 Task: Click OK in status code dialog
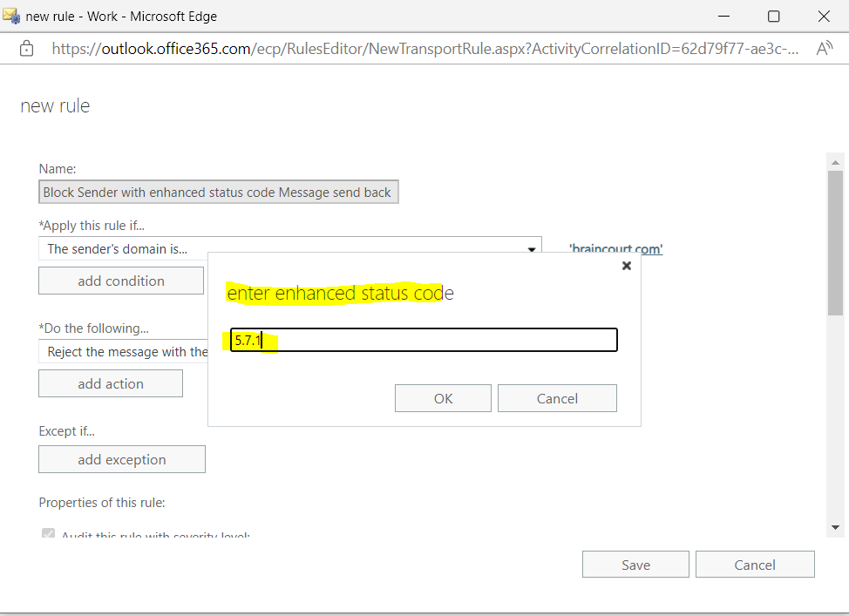click(443, 398)
